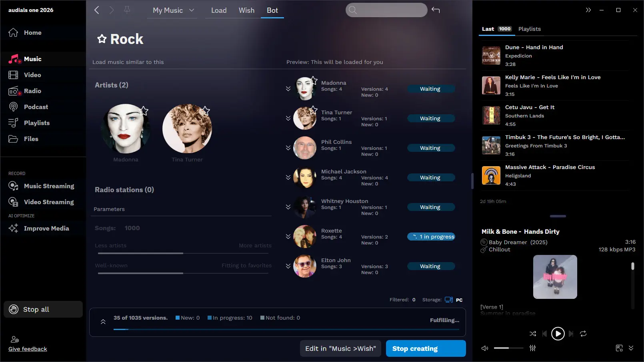Toggle favorite star on Madonna artist picture

point(144,111)
